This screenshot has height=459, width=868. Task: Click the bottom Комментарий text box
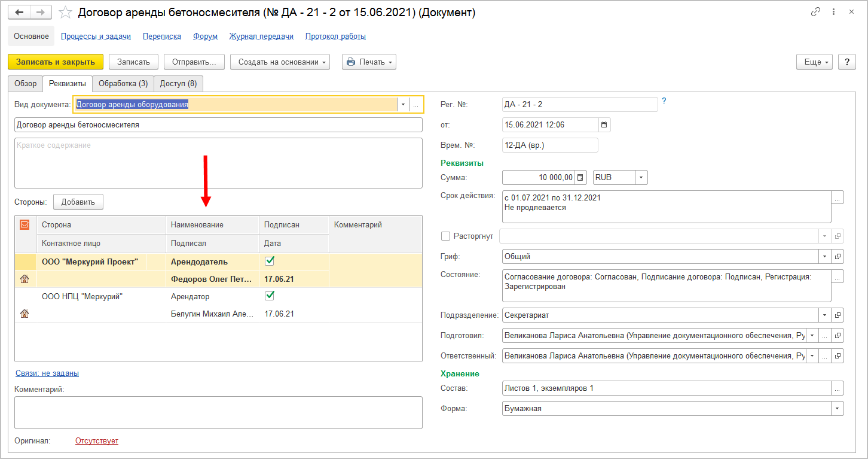[x=218, y=412]
